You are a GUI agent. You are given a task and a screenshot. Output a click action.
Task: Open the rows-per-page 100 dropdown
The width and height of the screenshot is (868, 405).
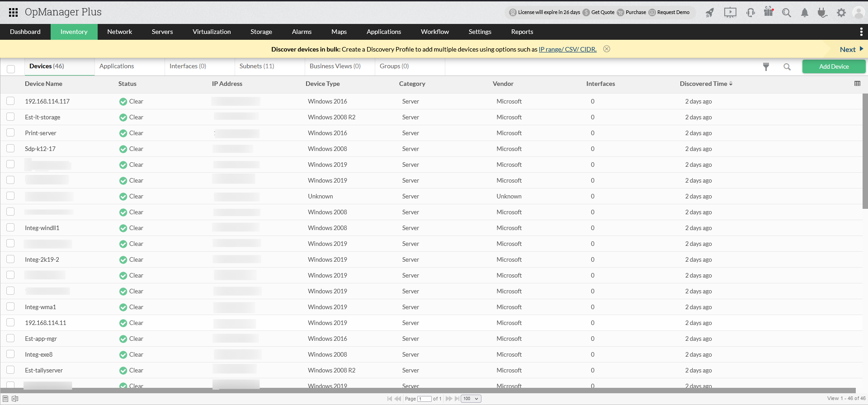tap(471, 399)
